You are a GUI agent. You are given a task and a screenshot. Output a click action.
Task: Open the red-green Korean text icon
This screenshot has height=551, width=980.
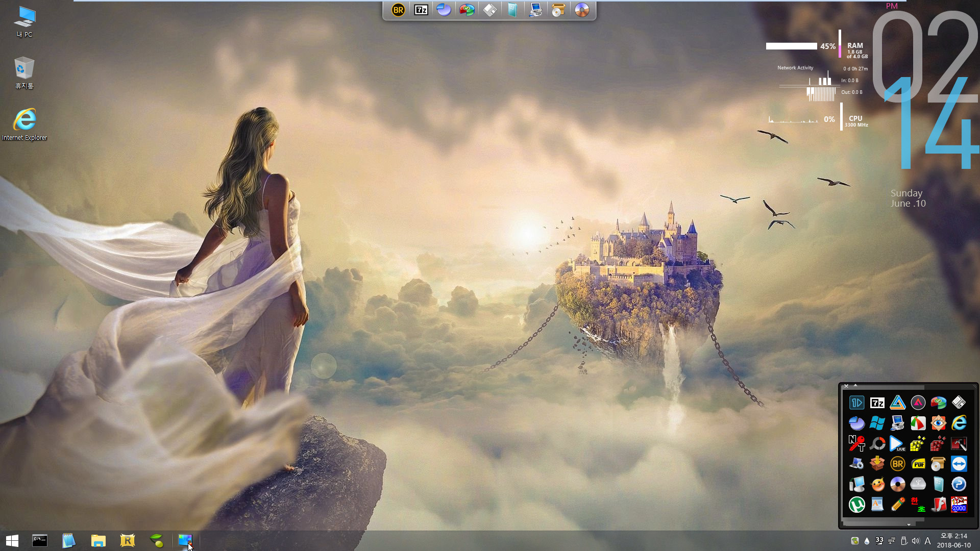(x=918, y=505)
